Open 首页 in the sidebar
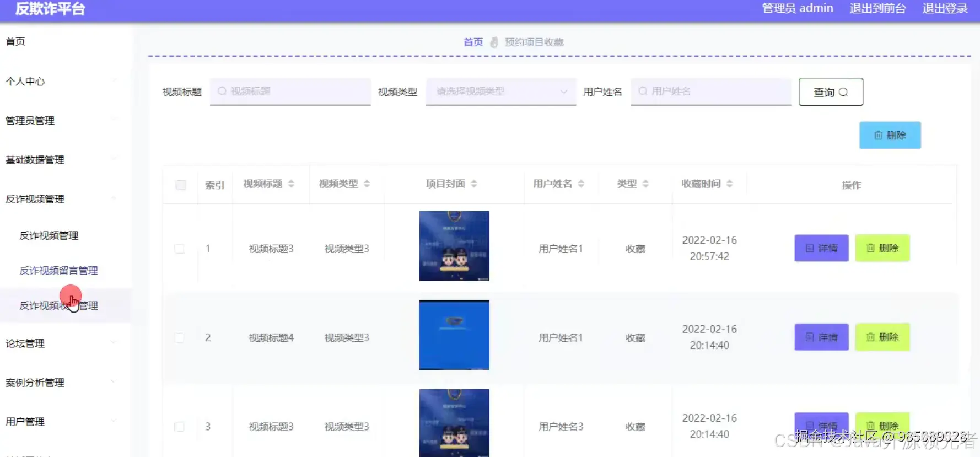Image resolution: width=980 pixels, height=457 pixels. pos(15,41)
